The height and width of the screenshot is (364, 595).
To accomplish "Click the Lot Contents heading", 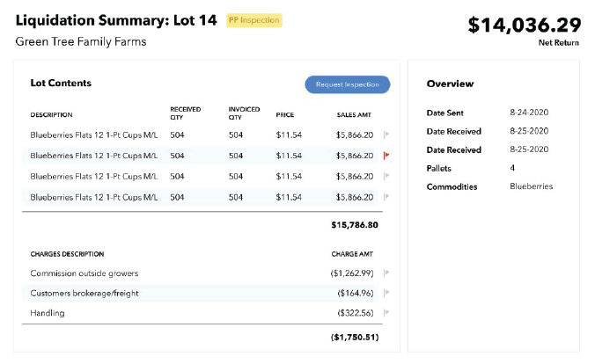I will (61, 83).
